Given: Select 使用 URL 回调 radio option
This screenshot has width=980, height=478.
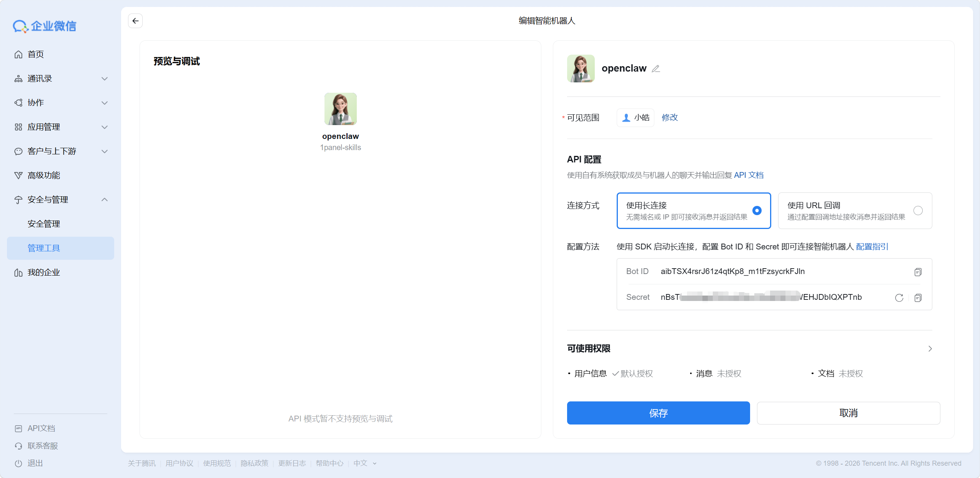Looking at the screenshot, I should (x=918, y=211).
